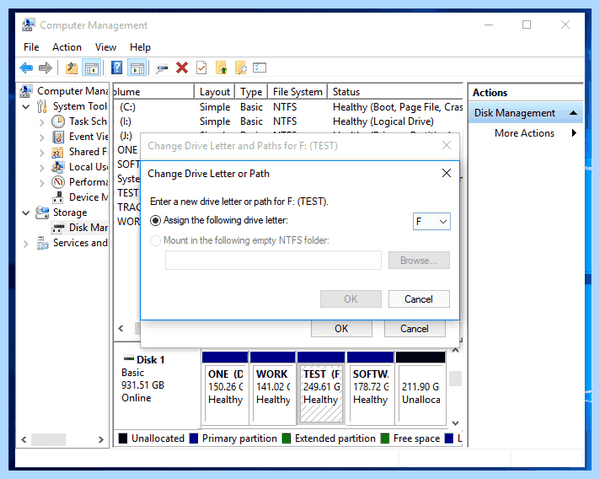600x479 pixels.
Task: Select Task Scheduler clock icon in tree
Action: 58,122
